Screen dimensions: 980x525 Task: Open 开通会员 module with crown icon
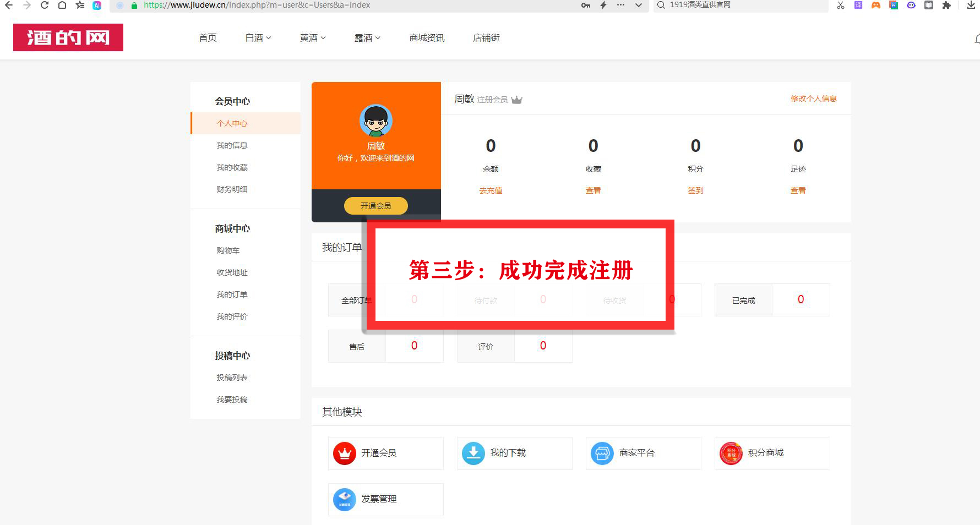click(x=345, y=453)
